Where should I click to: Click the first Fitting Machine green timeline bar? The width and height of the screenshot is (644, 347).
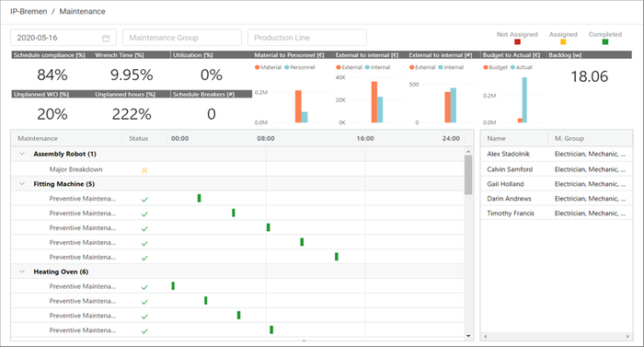pyautogui.click(x=200, y=198)
